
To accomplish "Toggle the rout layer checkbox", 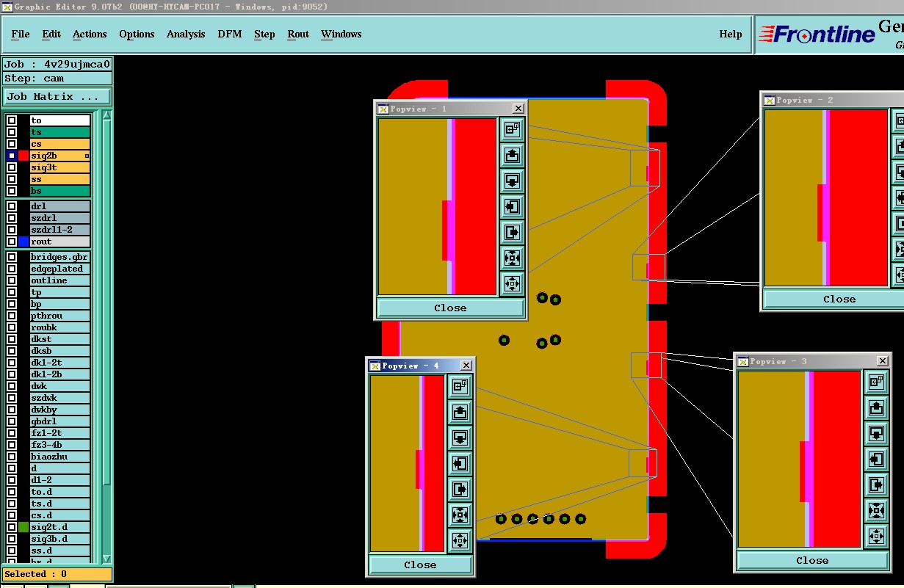I will coord(12,242).
